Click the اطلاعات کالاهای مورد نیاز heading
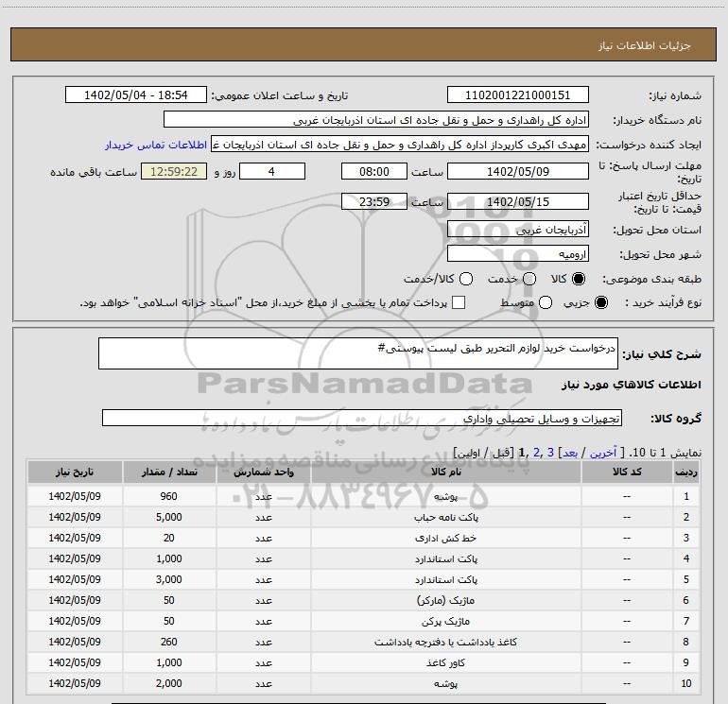 (631, 385)
